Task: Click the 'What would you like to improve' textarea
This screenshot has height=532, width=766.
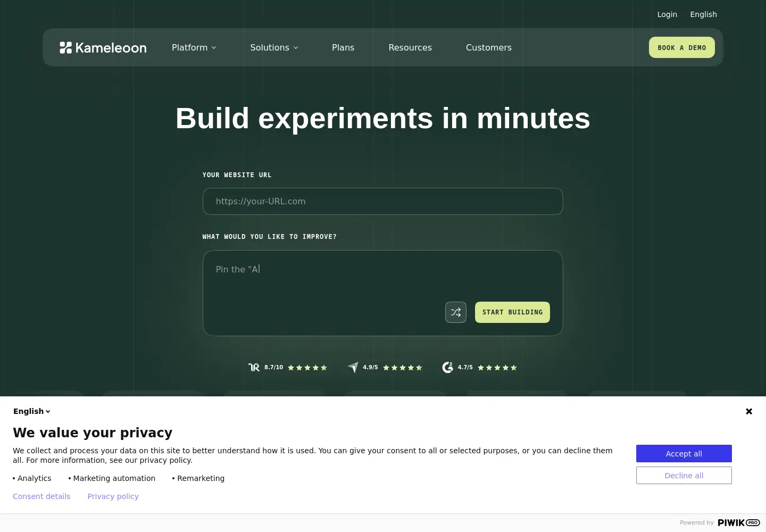Action: tap(382, 293)
